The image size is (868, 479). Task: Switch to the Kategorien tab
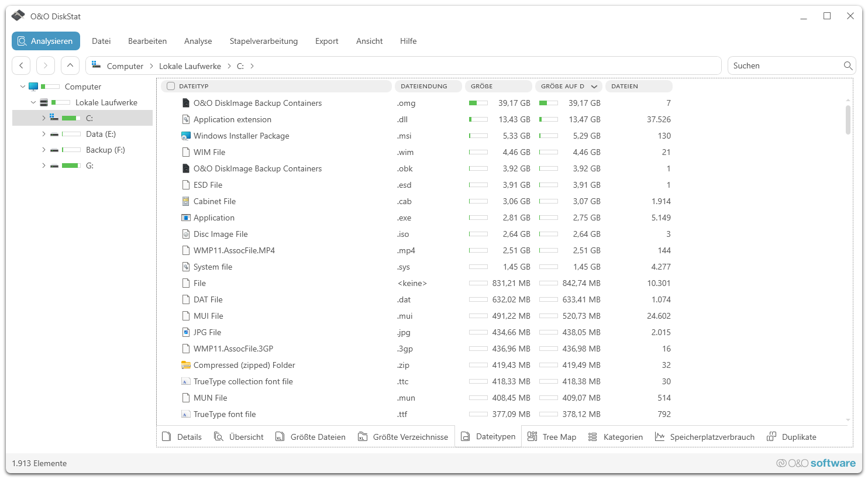point(615,437)
